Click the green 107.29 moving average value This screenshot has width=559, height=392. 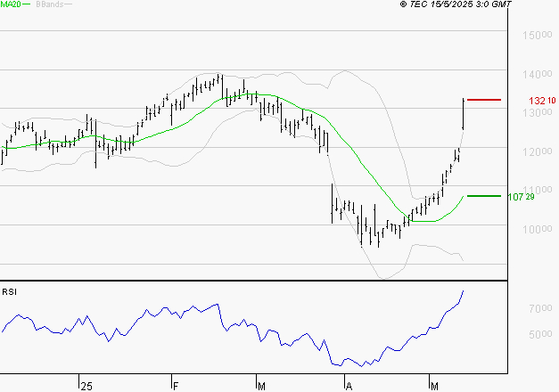pos(522,197)
